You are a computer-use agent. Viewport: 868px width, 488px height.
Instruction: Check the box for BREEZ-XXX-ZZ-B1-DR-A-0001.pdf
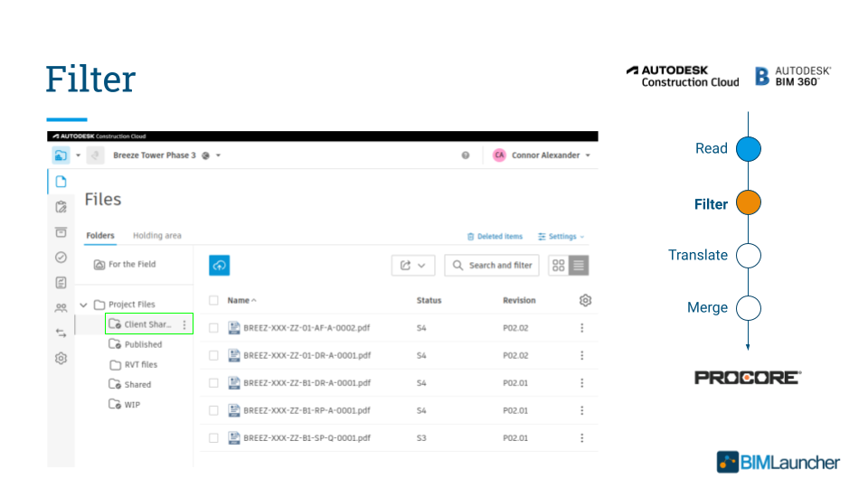coord(213,383)
